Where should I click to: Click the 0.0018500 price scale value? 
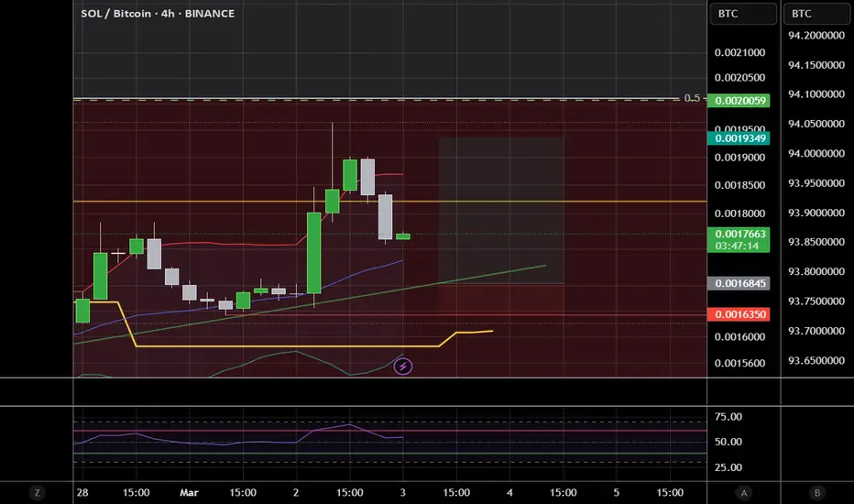(739, 185)
